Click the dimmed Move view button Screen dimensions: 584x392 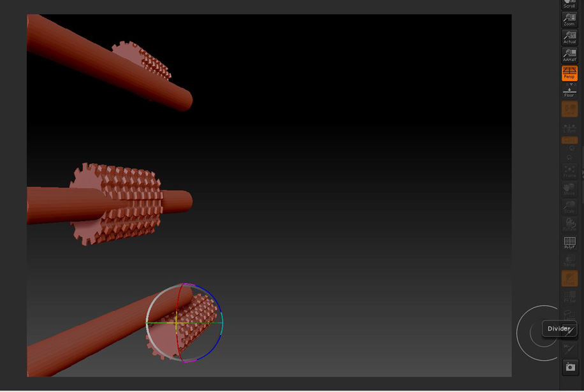[x=569, y=189]
